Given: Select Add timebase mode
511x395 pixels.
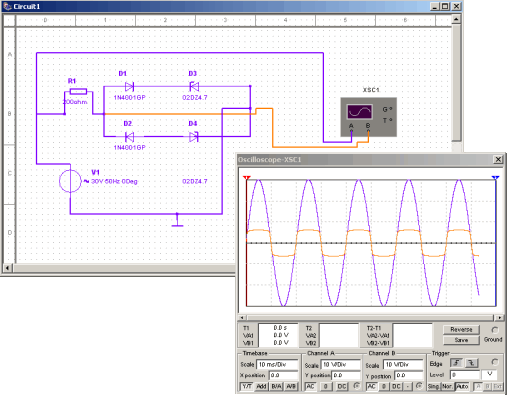Looking at the screenshot, I should pos(261,386).
